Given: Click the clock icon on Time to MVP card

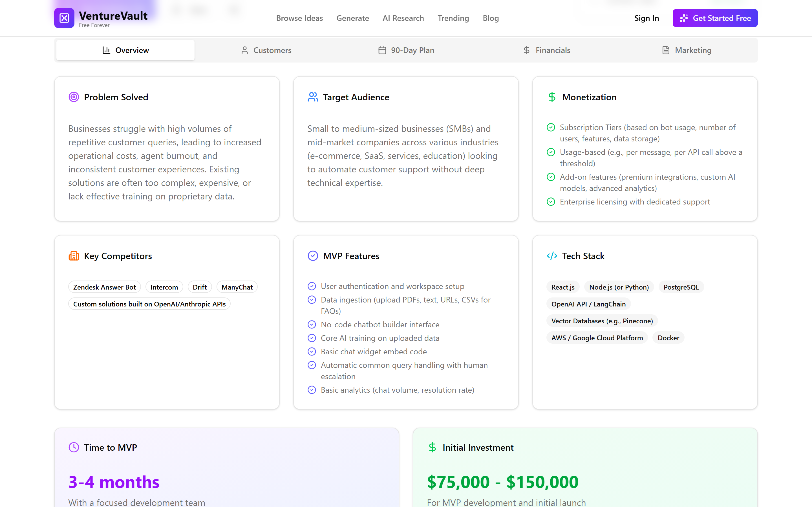Looking at the screenshot, I should click(x=74, y=447).
